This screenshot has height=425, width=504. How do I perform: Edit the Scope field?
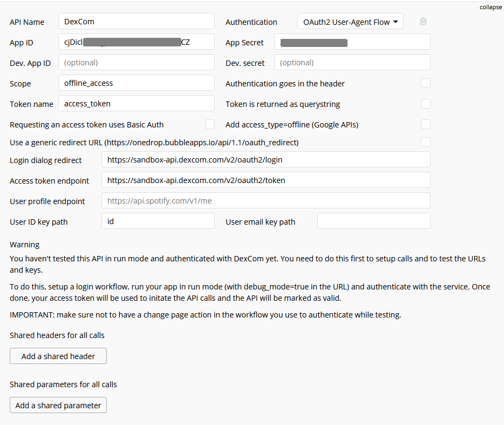pos(136,83)
